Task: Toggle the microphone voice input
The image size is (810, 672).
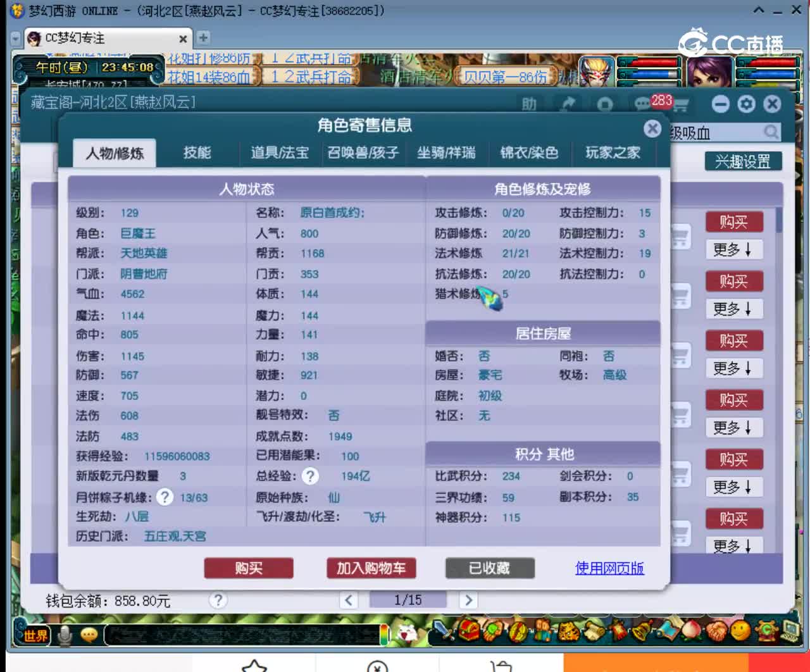Action: point(64,635)
